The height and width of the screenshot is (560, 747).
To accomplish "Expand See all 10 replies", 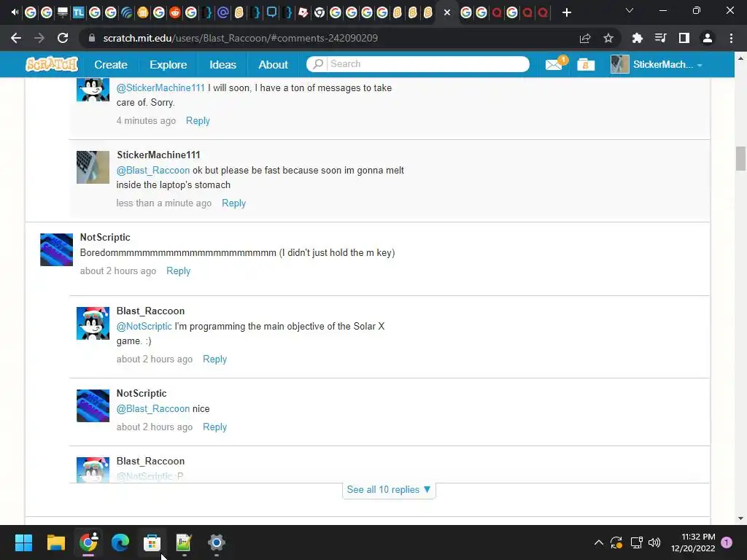I will pyautogui.click(x=389, y=489).
